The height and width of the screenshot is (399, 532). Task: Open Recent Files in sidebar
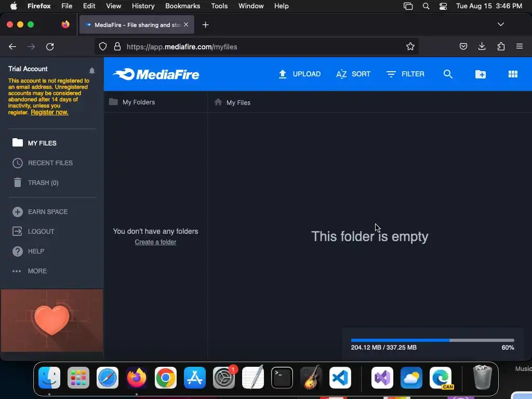coord(43,163)
